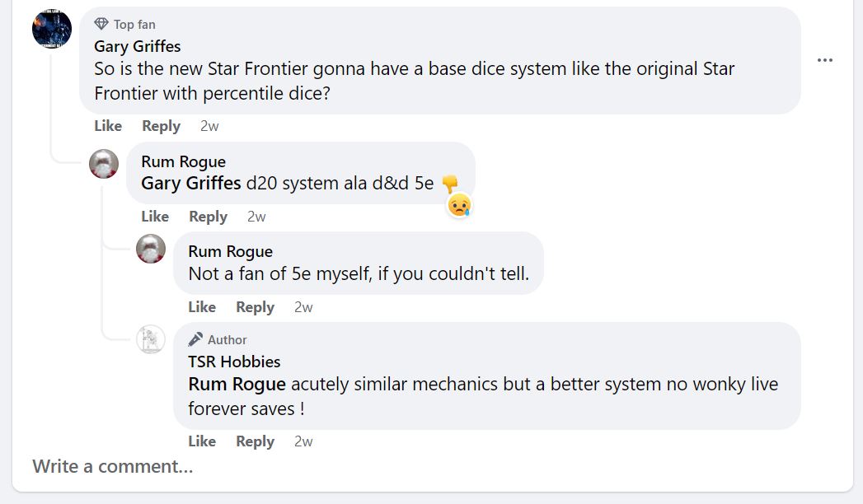Reply to Gary Griffes' comment

click(x=161, y=126)
